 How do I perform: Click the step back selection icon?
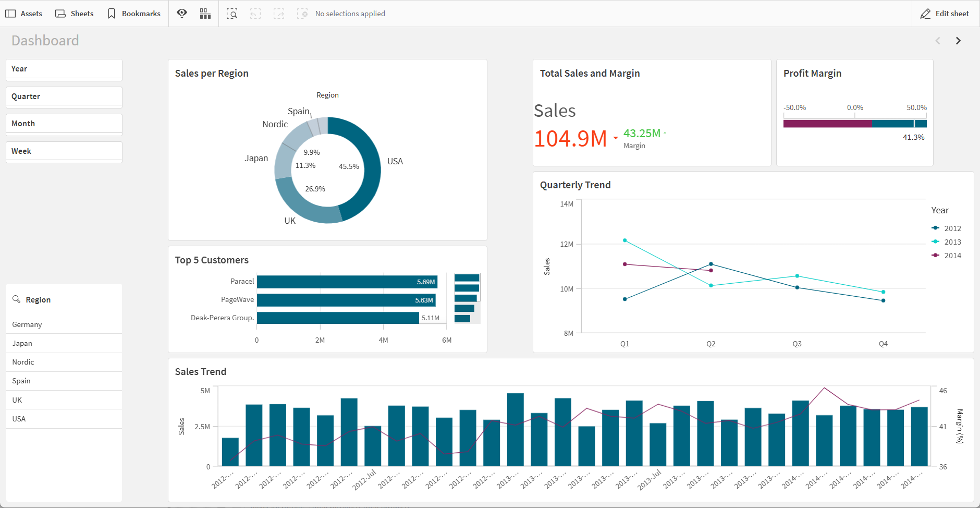pyautogui.click(x=255, y=14)
